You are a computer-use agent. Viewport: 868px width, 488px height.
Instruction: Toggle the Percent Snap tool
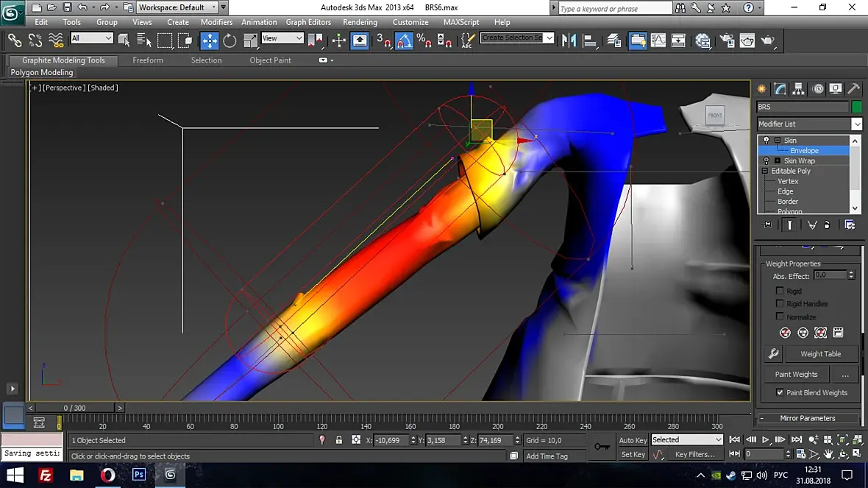click(x=424, y=40)
